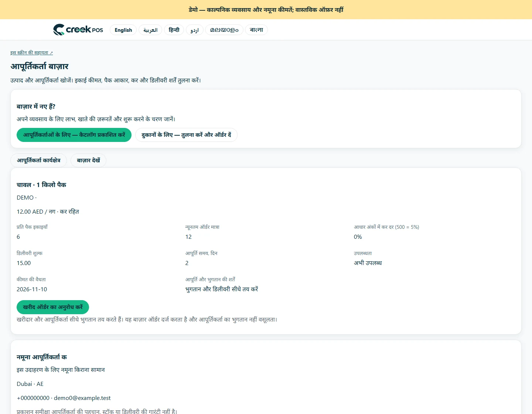Image resolution: width=532 pixels, height=414 pixels.
Task: Switch language to English
Action: [x=123, y=30]
